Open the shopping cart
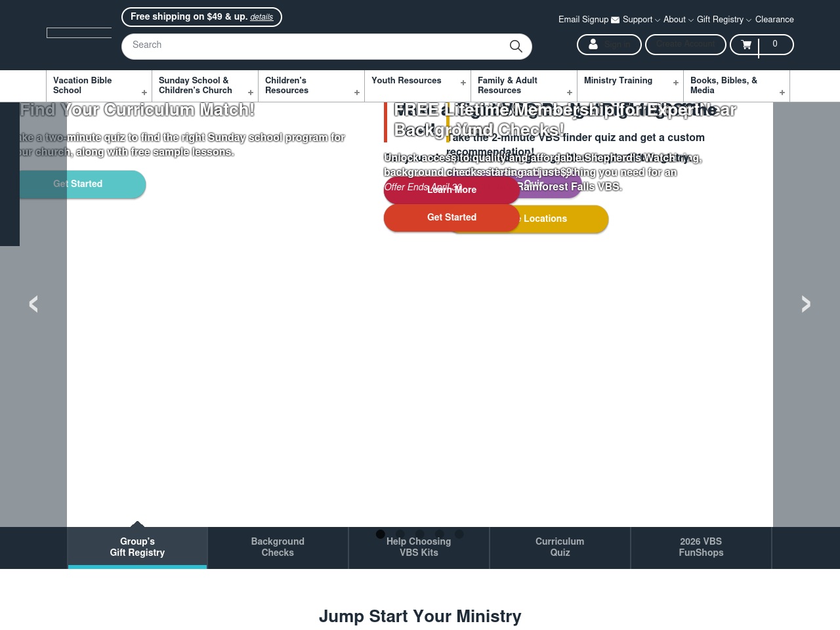Viewport: 840px width, 630px height. pyautogui.click(x=761, y=45)
